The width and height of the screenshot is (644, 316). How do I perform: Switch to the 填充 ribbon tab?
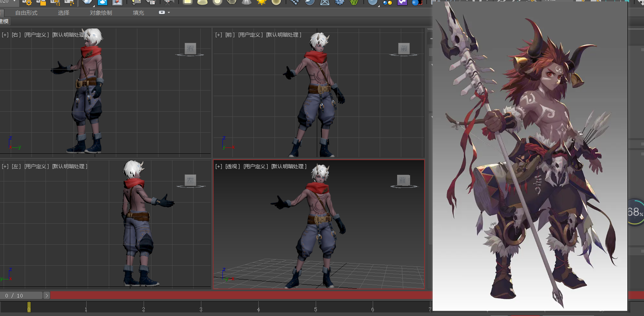tap(138, 13)
